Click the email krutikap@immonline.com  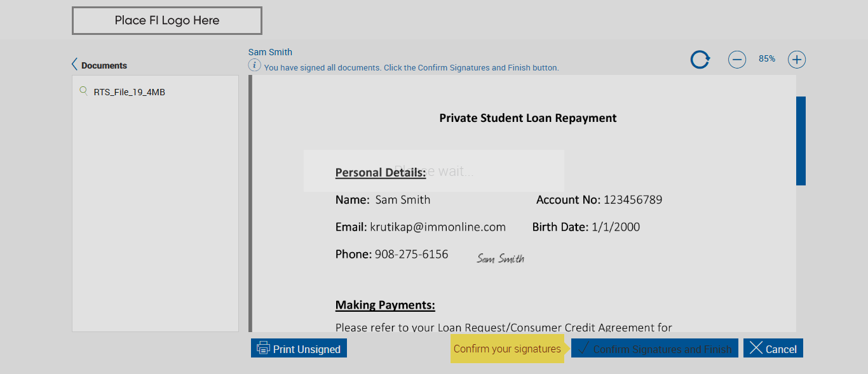coord(438,227)
